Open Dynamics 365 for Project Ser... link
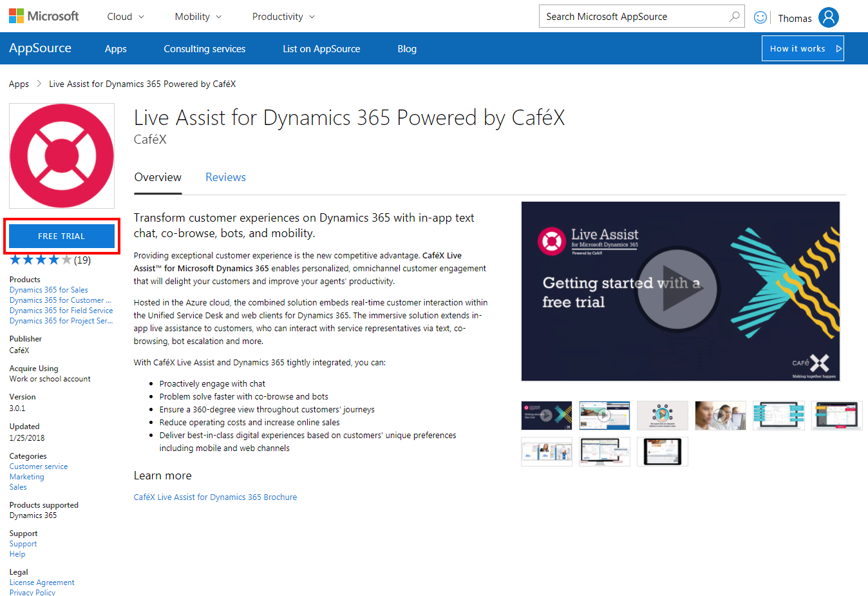Screen dimensions: 868x596 point(61,321)
